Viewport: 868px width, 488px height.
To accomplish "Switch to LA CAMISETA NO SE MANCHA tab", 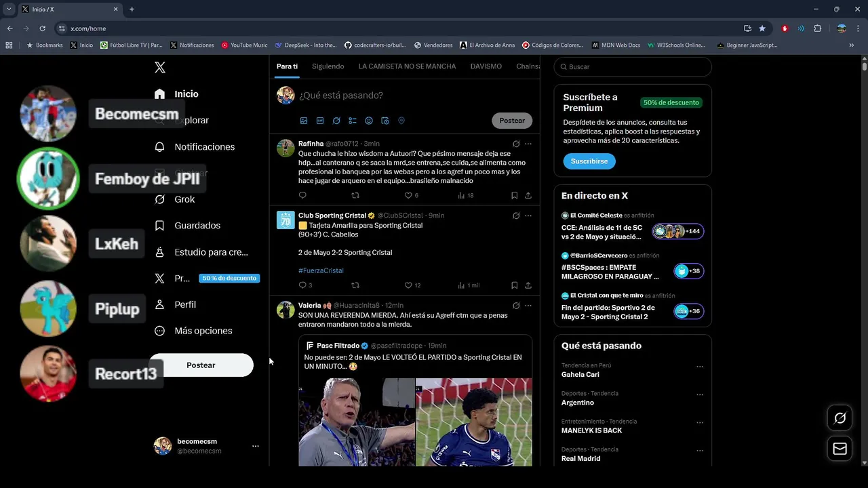I will [x=407, y=66].
